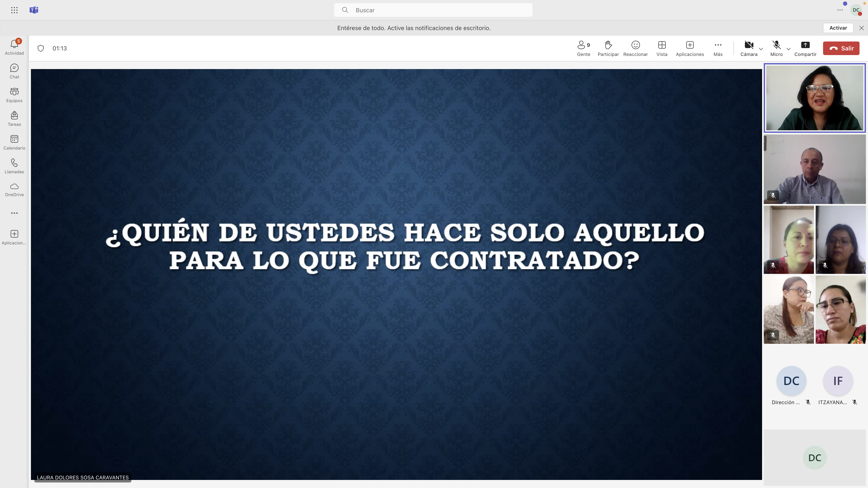Dismiss the notifications banner

coord(861,28)
